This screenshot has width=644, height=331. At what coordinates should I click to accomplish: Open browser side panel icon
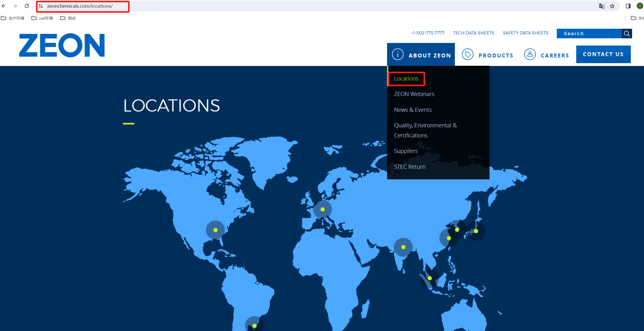click(x=628, y=6)
